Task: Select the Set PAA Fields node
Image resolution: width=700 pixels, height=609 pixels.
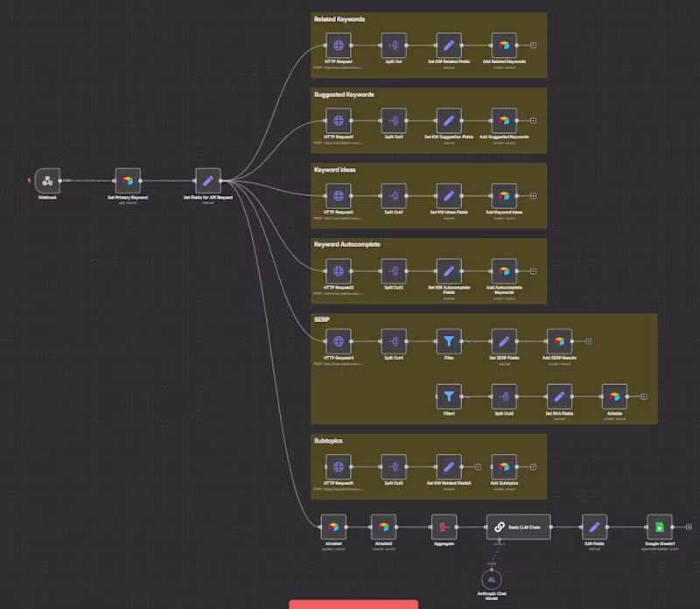Action: pos(559,396)
